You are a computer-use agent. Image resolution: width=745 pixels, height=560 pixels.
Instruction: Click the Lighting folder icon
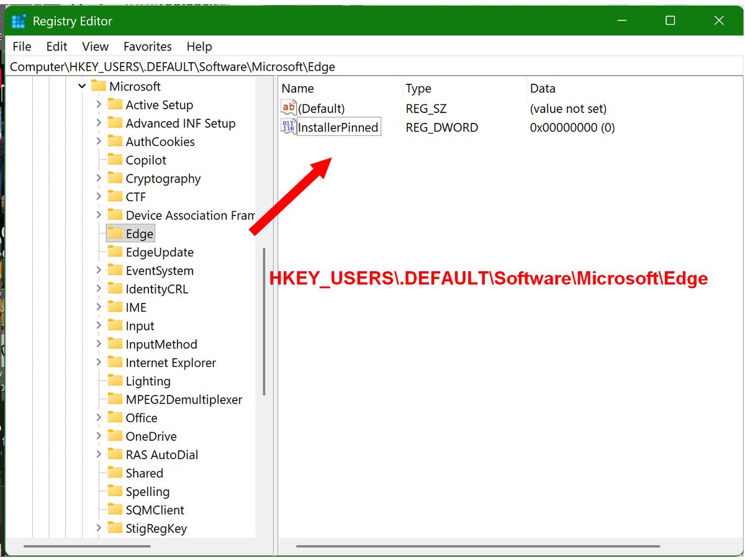tap(115, 380)
